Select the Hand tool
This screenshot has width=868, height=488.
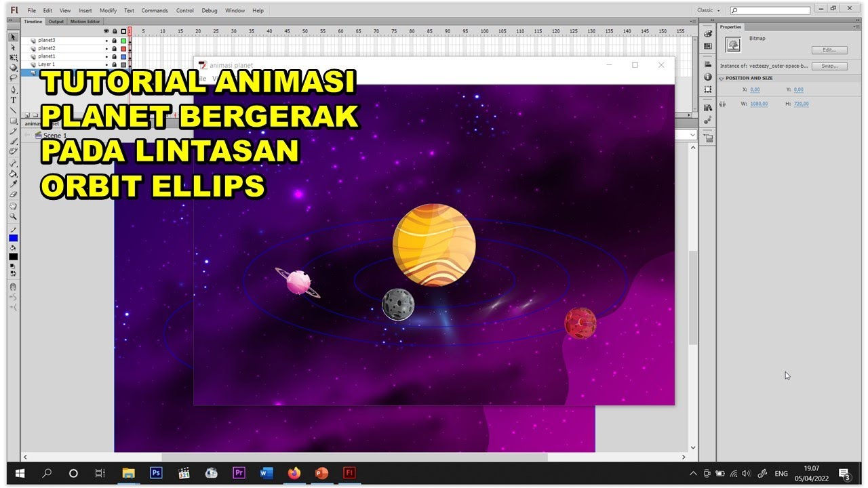(13, 206)
